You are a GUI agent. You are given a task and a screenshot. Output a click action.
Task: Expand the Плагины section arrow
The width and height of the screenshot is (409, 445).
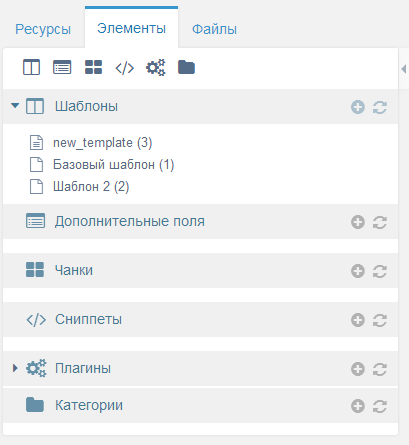pos(15,368)
